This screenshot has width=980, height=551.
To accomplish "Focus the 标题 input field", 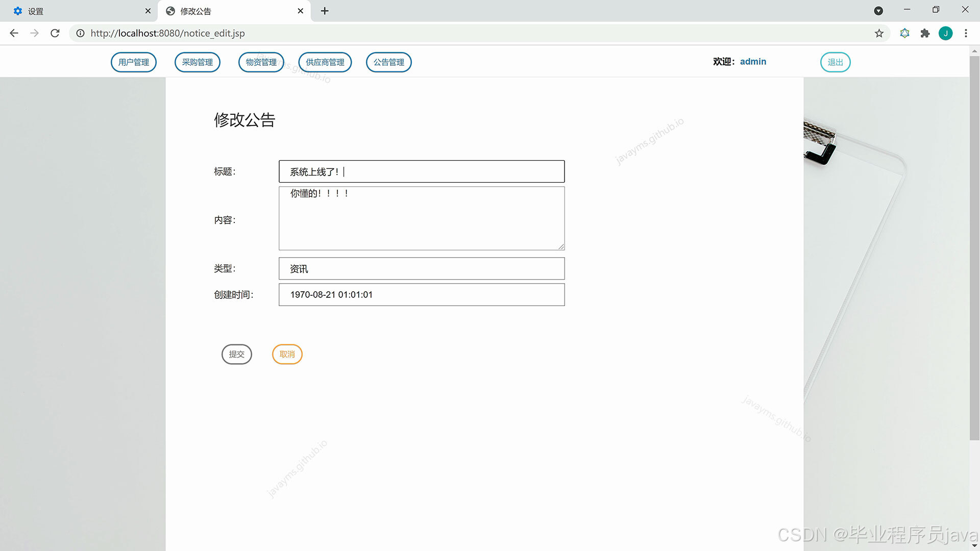I will tap(422, 171).
